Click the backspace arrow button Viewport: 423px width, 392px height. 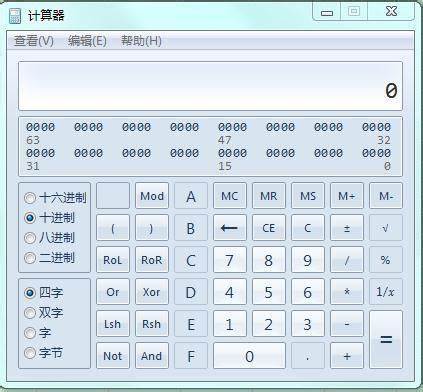tap(230, 228)
